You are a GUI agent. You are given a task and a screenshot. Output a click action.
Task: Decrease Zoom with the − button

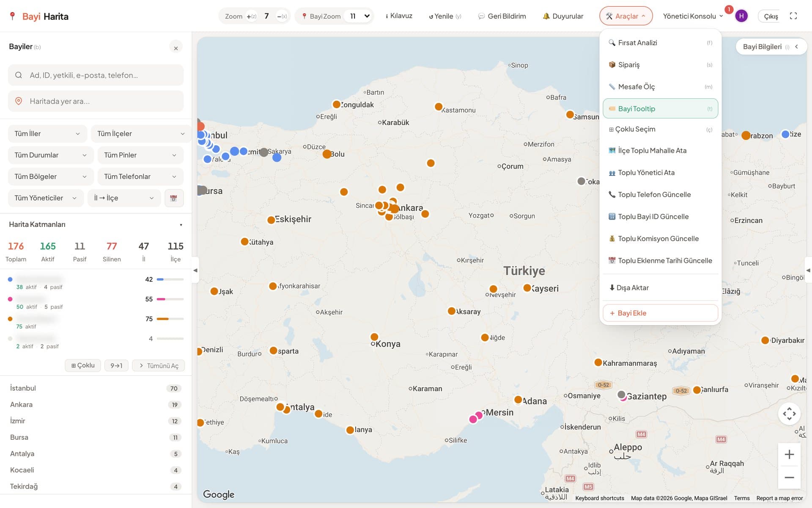coord(282,17)
